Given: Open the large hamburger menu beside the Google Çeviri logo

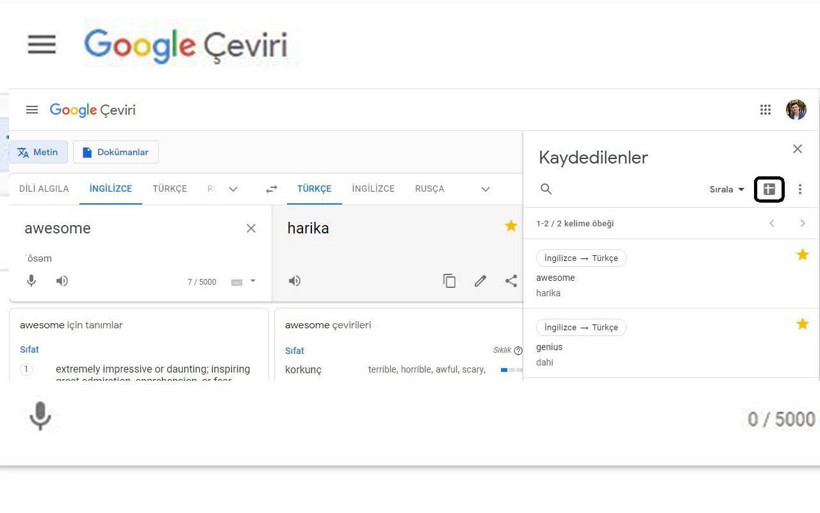Looking at the screenshot, I should click(42, 44).
